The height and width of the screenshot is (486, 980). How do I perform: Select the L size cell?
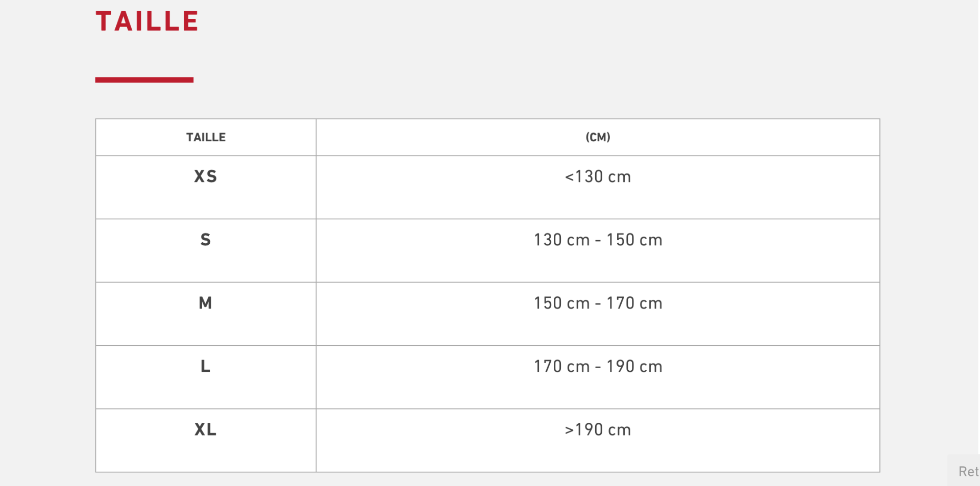206,366
